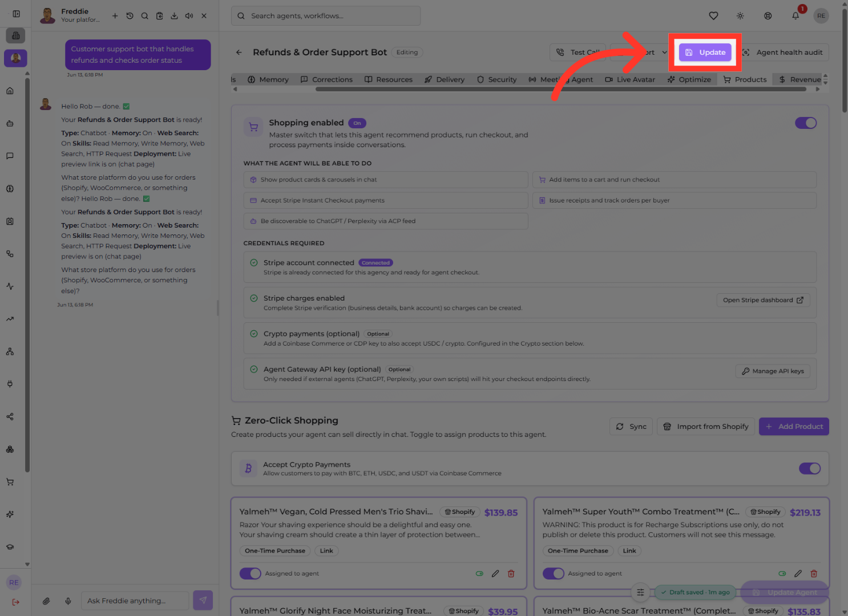This screenshot has height=616, width=848.
Task: Select the Security tab
Action: click(x=496, y=80)
